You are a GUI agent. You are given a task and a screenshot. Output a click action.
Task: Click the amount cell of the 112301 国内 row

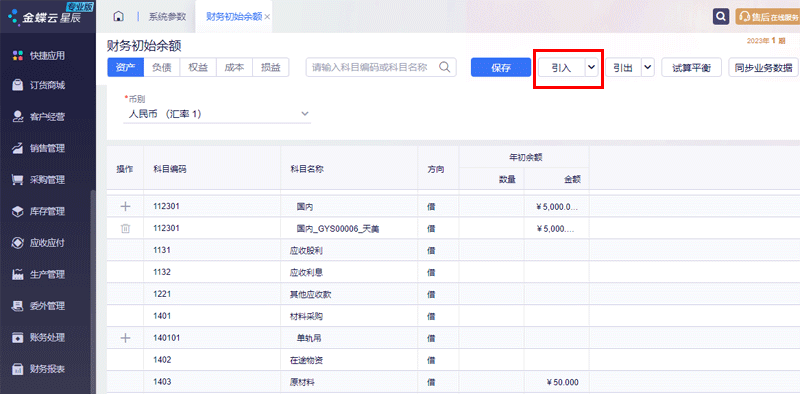[557, 207]
